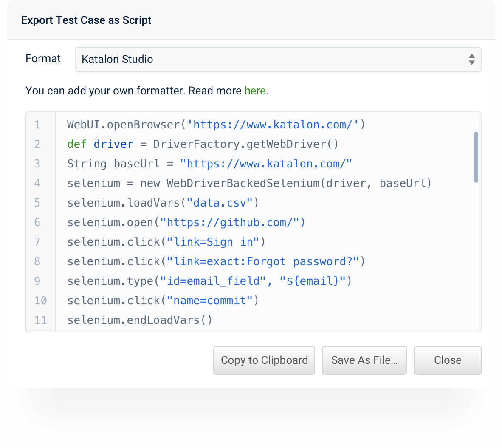Viewport: 502px width, 448px height.
Task: Select line number 11 in gutter
Action: 40,320
